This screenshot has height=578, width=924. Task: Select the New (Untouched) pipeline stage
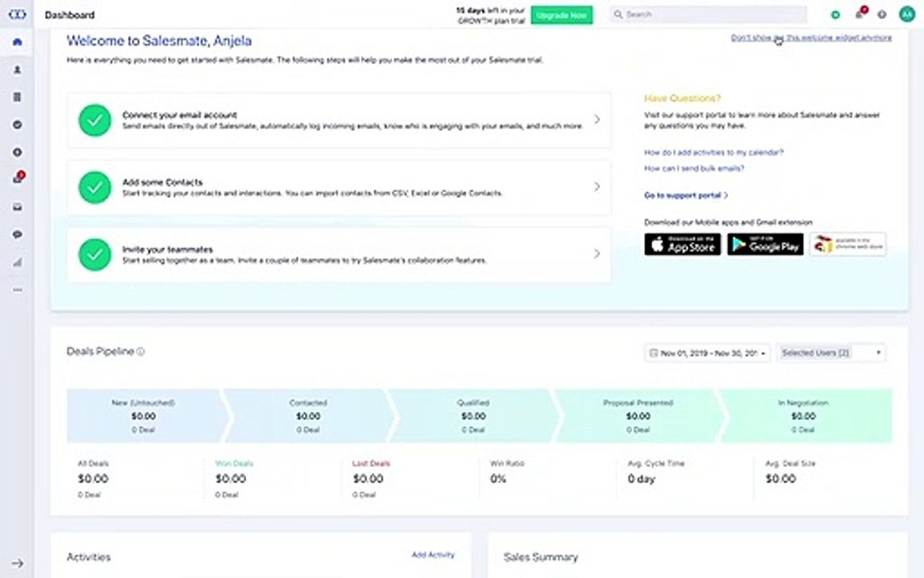pos(144,416)
